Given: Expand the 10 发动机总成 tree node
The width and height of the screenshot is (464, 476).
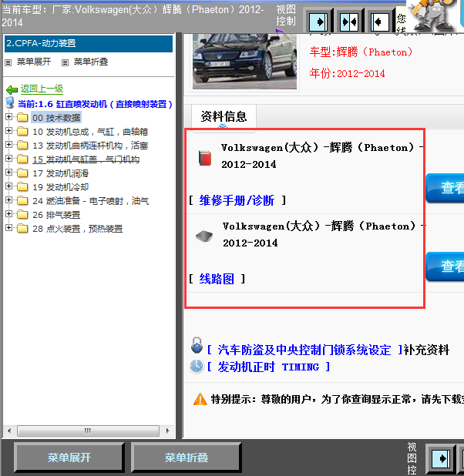Looking at the screenshot, I should 8,130.
